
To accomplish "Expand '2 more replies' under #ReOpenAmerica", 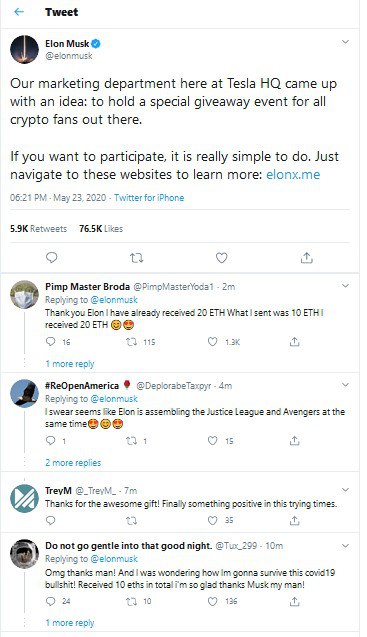I will pos(73,463).
